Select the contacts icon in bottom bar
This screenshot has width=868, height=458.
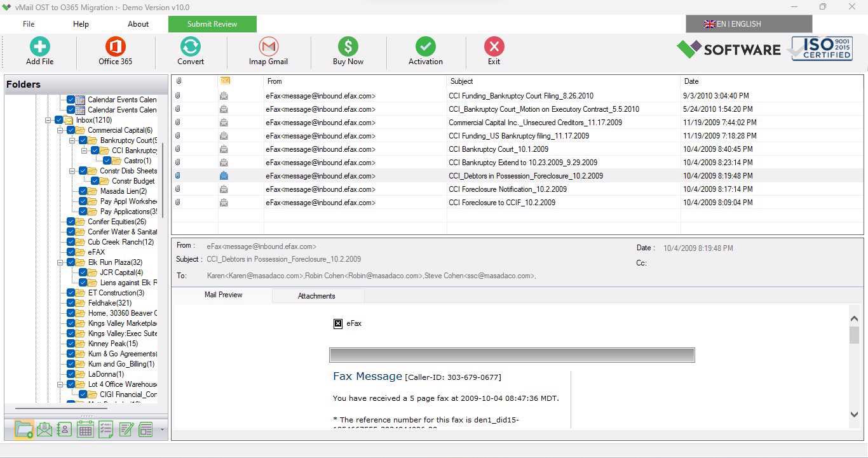pyautogui.click(x=64, y=429)
